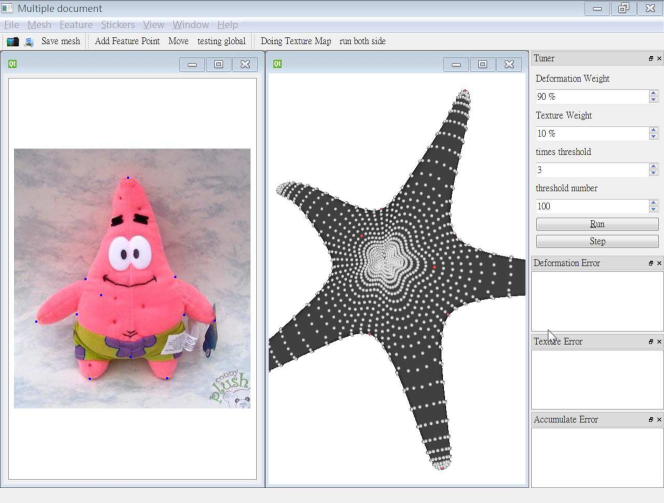This screenshot has width=664, height=503.
Task: Restore down the main application window
Action: click(623, 8)
